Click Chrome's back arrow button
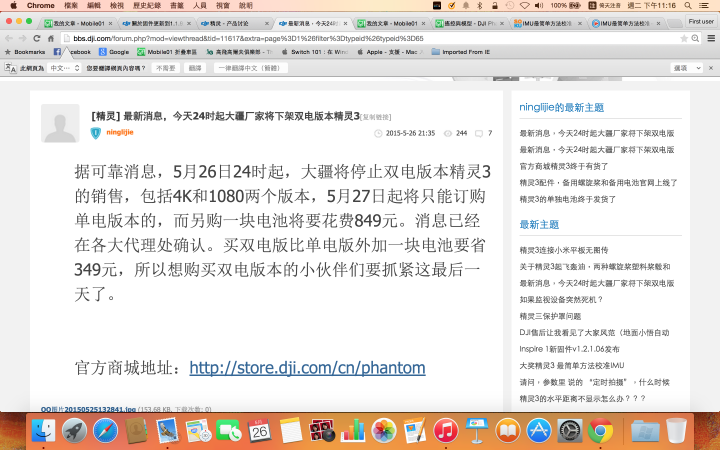 pos(9,39)
